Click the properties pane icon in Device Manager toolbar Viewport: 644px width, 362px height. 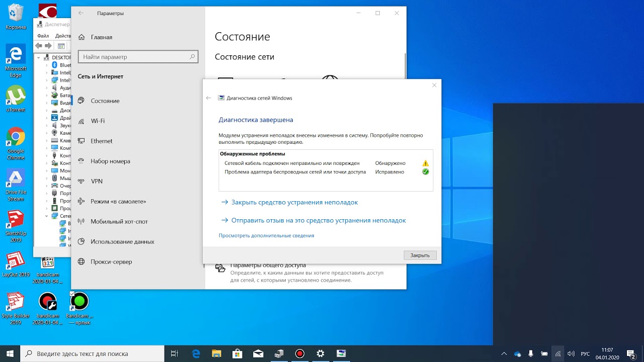pos(61,46)
